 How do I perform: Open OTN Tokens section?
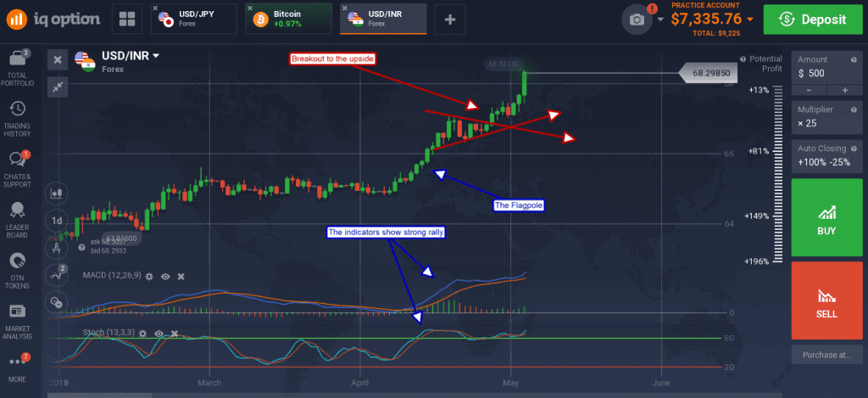click(x=19, y=271)
